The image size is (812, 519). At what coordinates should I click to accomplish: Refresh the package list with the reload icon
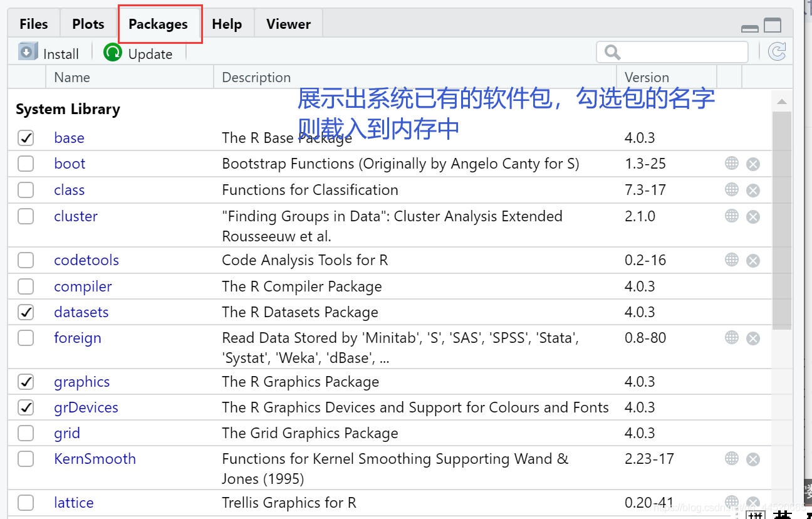coord(777,51)
